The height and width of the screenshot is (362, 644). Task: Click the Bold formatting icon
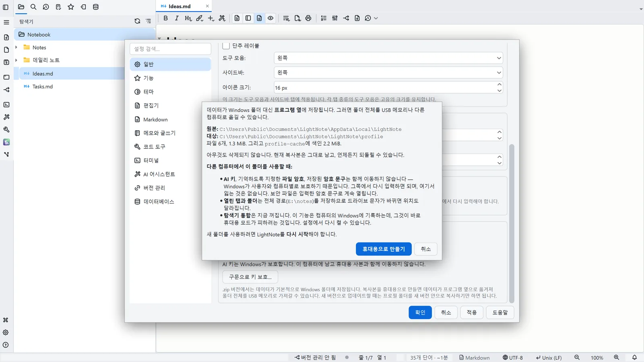click(x=165, y=18)
